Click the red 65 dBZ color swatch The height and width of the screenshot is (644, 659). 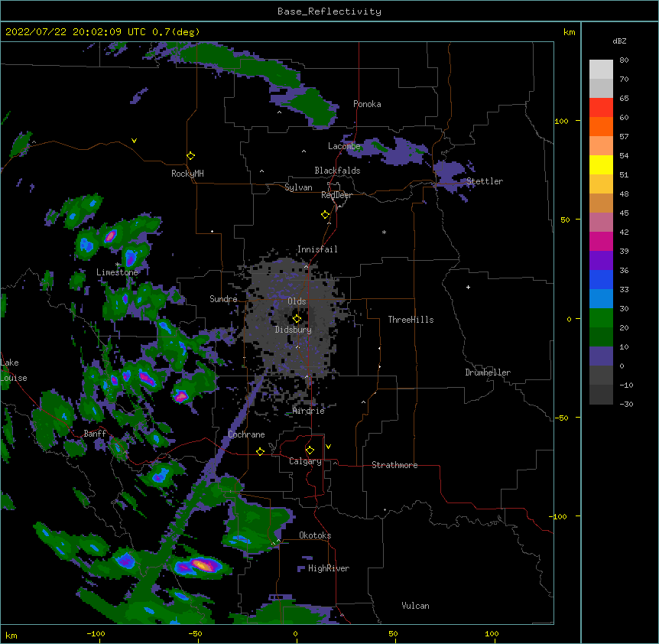pyautogui.click(x=601, y=108)
